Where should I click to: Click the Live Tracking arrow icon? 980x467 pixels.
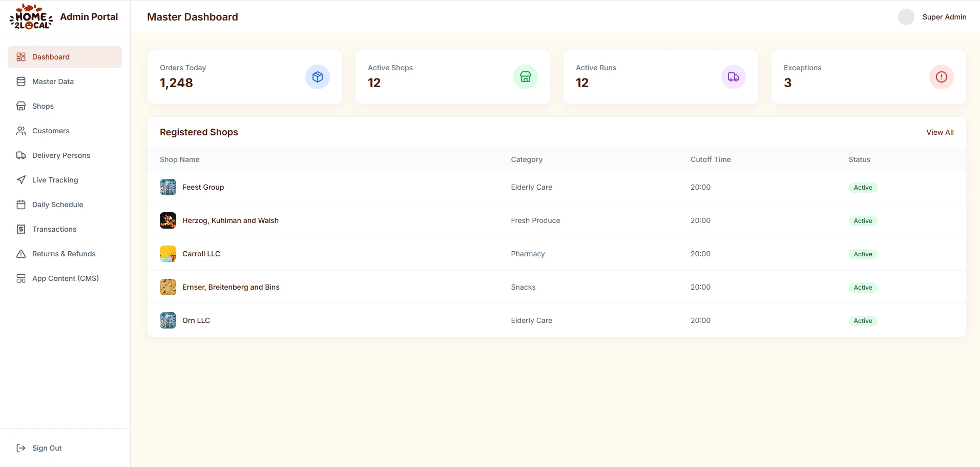[x=21, y=180]
